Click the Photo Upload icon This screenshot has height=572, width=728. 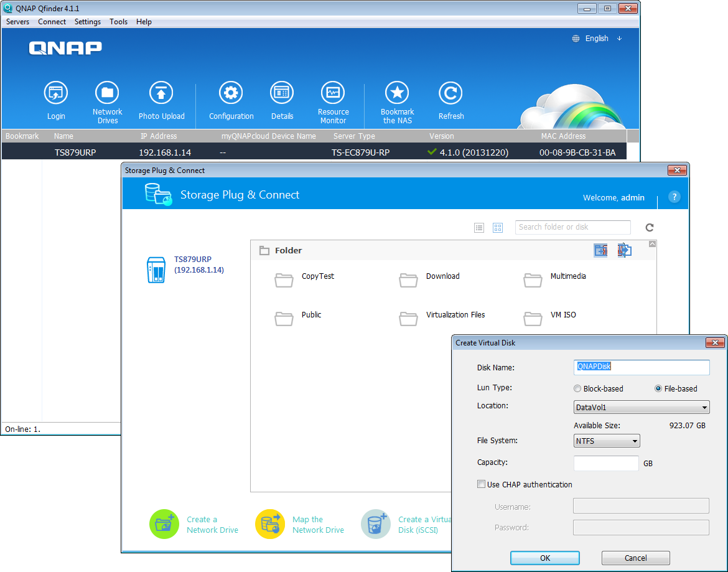[x=161, y=93]
